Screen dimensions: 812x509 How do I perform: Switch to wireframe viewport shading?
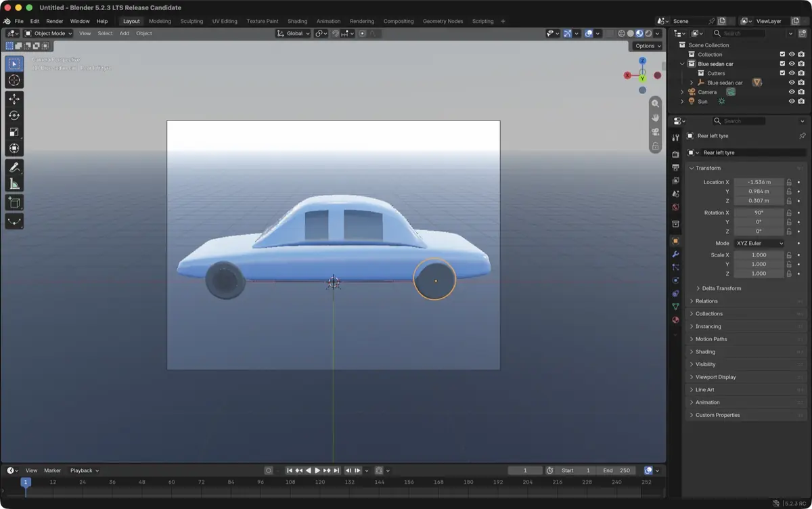[621, 33]
